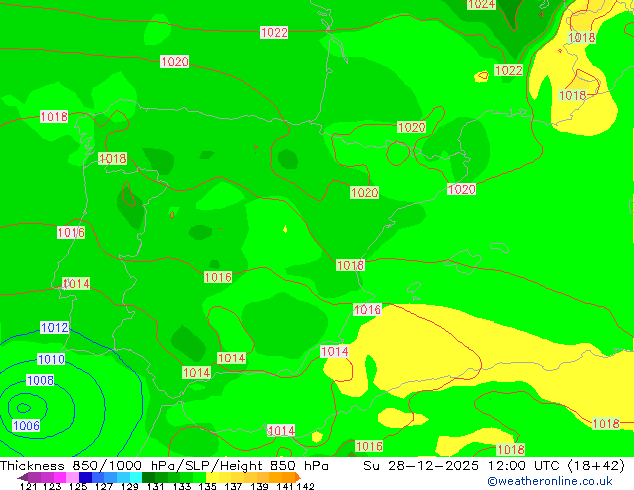Click the innermost blue low-pressure contour
Screen dimensions: 634x490
pos(23,408)
